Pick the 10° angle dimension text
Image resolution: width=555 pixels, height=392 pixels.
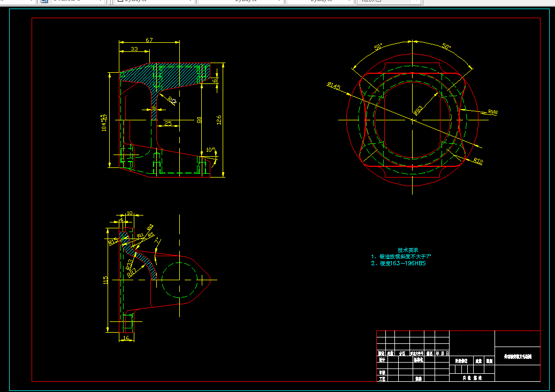(x=210, y=150)
